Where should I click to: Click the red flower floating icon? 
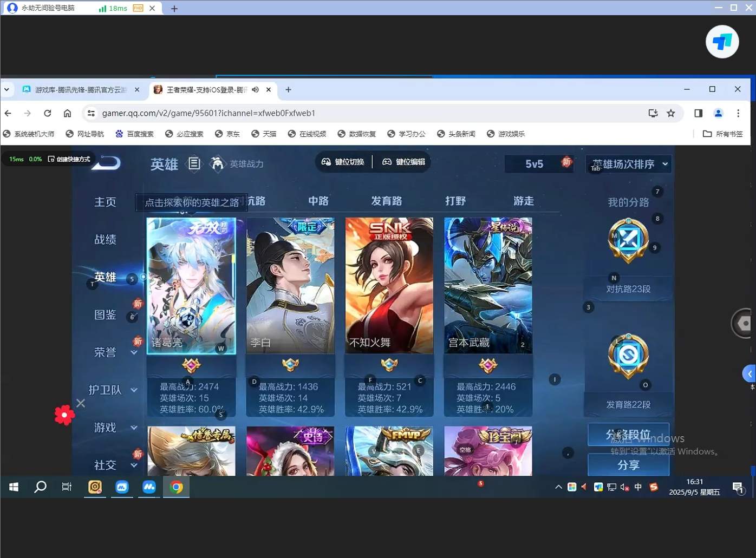(64, 415)
